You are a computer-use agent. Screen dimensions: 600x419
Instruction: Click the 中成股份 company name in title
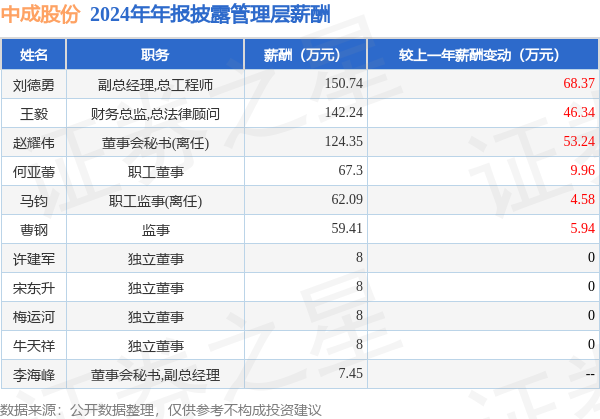coord(40,15)
